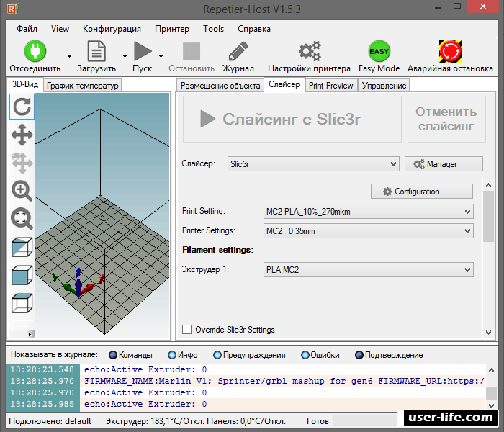Open Slic3r Configuration button
504x432 pixels.
coord(422,192)
